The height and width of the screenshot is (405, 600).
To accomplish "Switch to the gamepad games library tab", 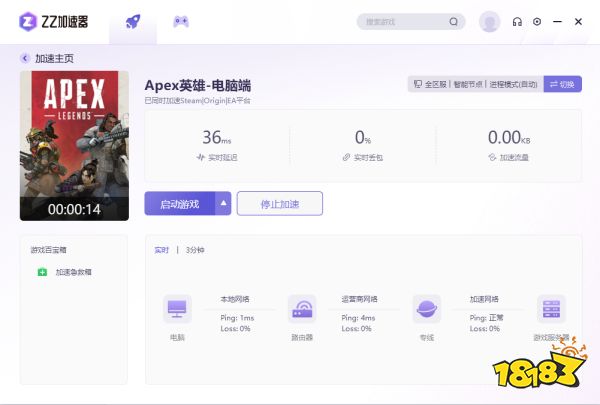I will [181, 21].
